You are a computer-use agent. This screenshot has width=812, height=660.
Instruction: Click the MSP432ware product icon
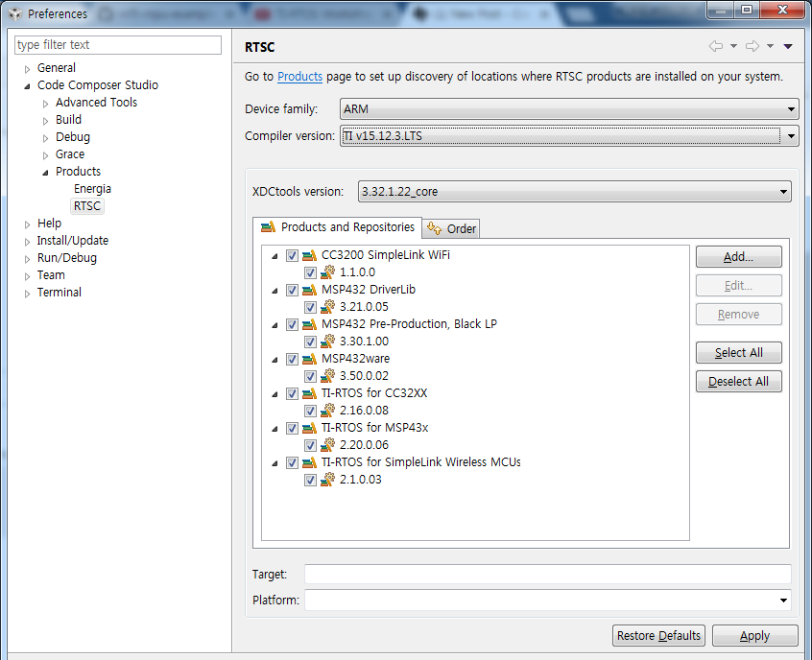[309, 359]
